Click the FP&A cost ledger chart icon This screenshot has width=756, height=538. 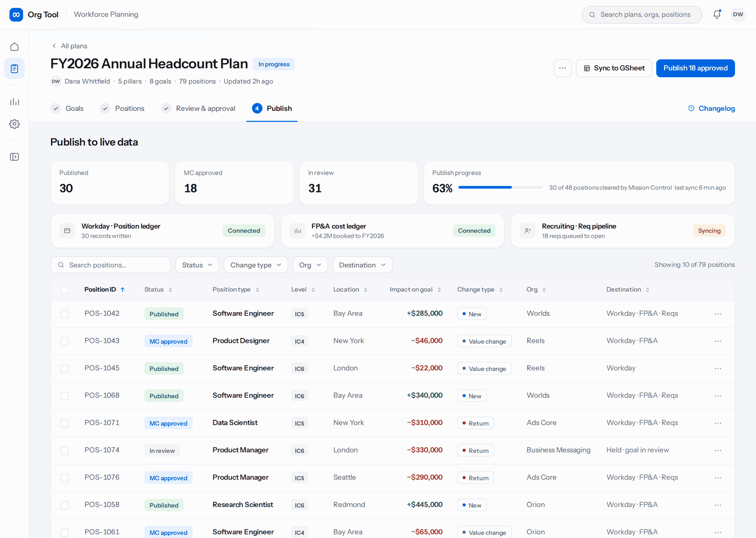tap(298, 231)
